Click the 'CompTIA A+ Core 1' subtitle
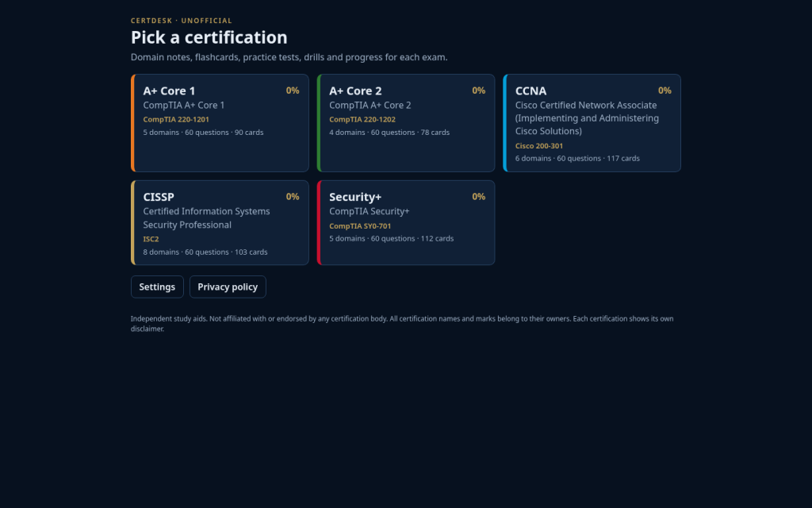This screenshot has height=508, width=812. (184, 106)
